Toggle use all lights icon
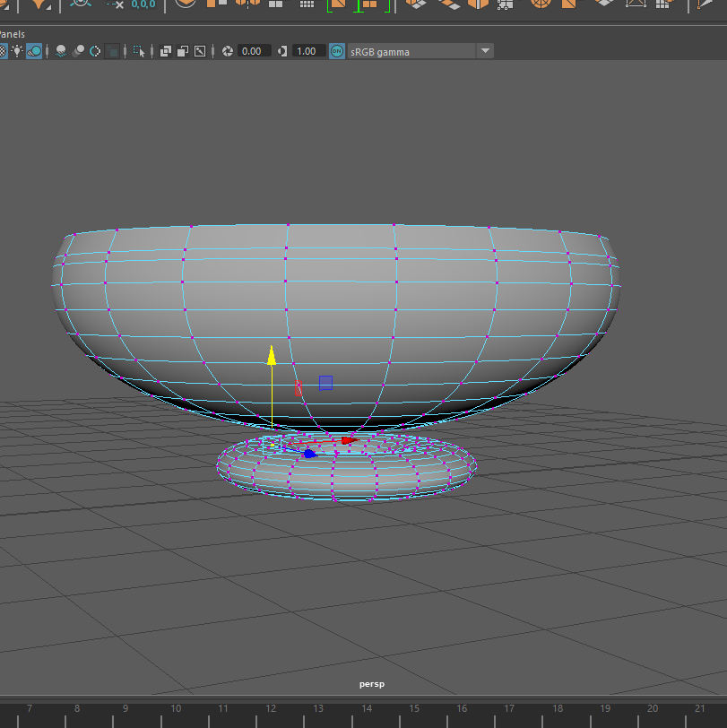The width and height of the screenshot is (727, 728). click(17, 51)
